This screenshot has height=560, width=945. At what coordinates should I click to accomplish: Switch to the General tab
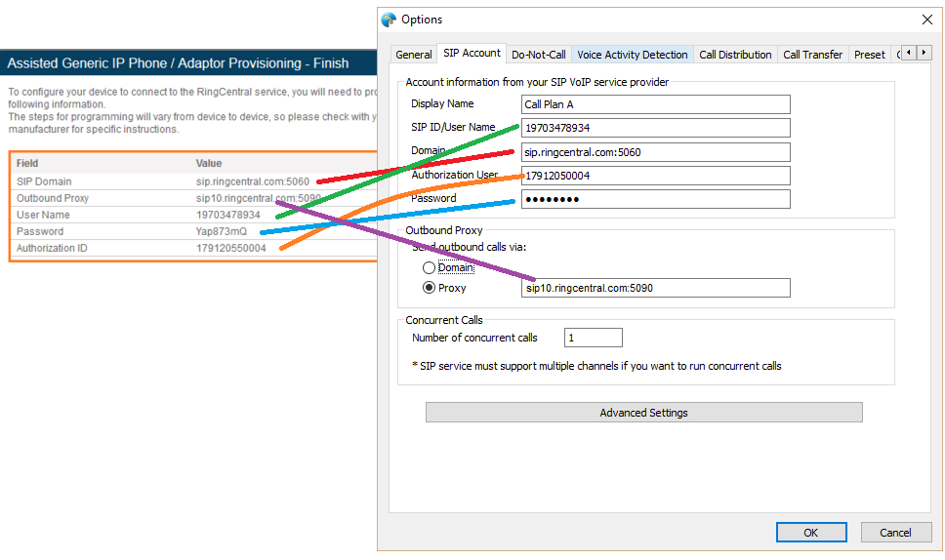[x=414, y=55]
